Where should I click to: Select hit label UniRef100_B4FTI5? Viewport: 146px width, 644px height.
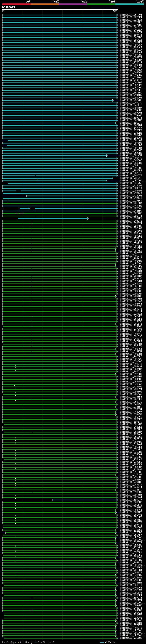131,105
